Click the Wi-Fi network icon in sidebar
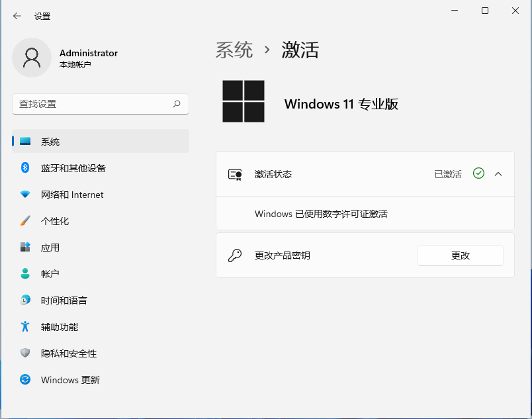Screen dimensions: 532x419 tap(25, 195)
